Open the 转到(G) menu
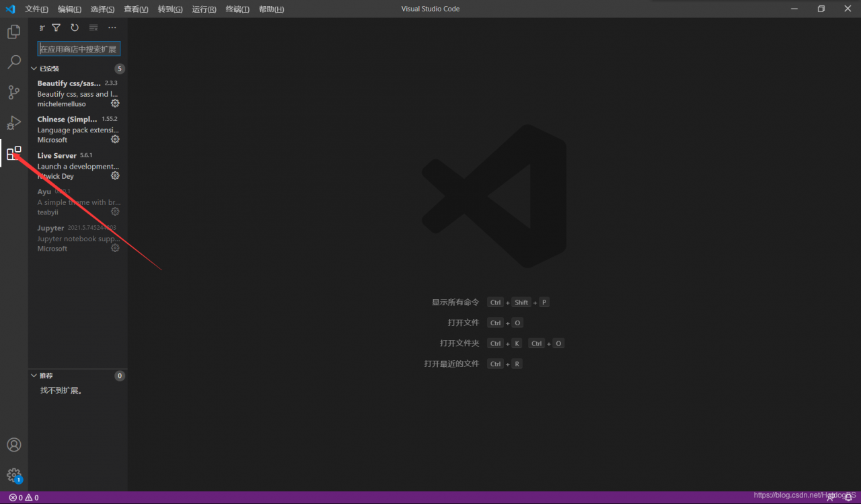 tap(170, 9)
